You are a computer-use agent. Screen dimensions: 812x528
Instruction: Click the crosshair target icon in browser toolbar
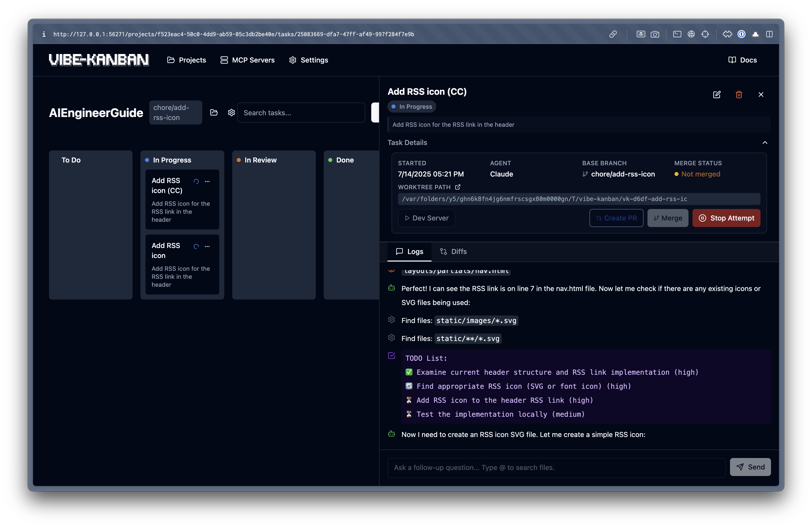pyautogui.click(x=705, y=34)
